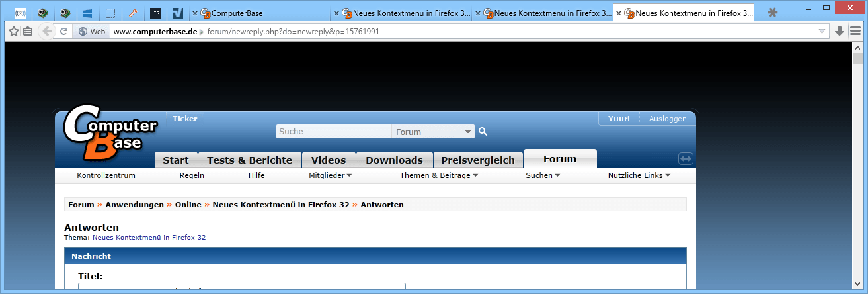The image size is (868, 294).
Task: Open the pinned broadcast signal tab
Action: (x=20, y=13)
